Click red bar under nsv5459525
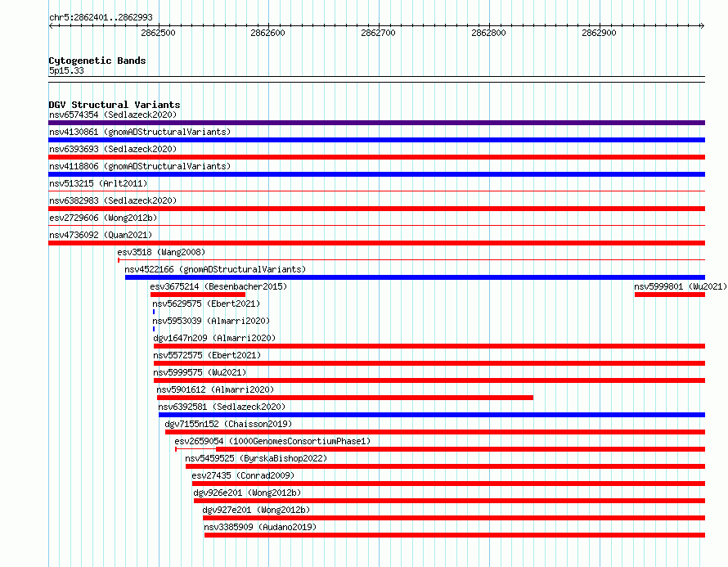Screen dimensions: 728x567 click(445, 466)
